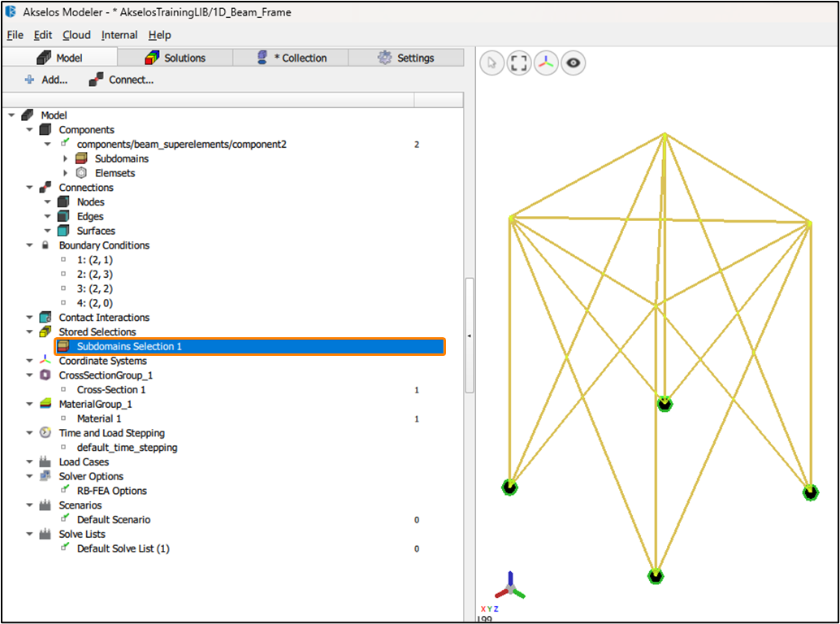The width and height of the screenshot is (840, 624).
Task: Click the Components cube icon
Action: (45, 130)
